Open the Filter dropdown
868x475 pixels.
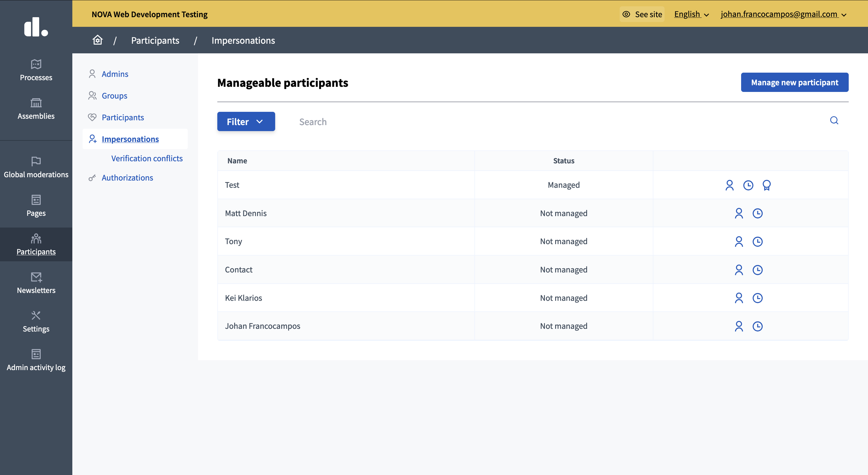coord(246,122)
